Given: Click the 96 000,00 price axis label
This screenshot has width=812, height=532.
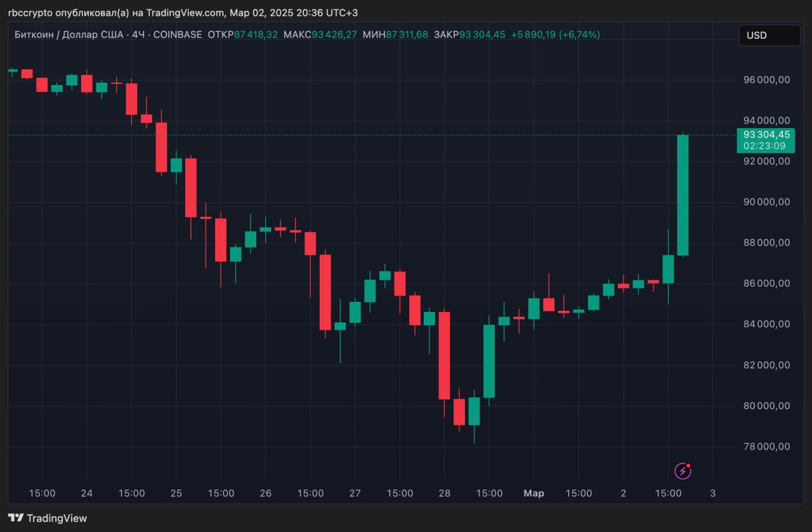Looking at the screenshot, I should (766, 80).
